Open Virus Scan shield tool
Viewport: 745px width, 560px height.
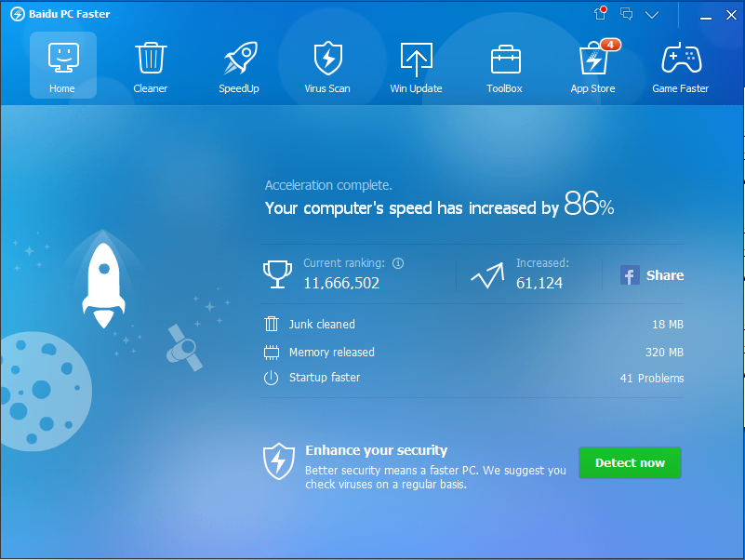coord(327,68)
